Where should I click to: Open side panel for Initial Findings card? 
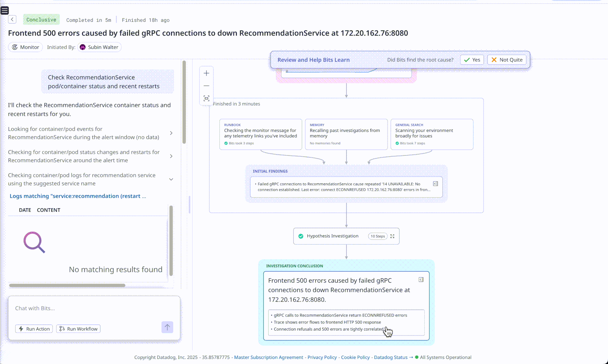[x=435, y=184]
